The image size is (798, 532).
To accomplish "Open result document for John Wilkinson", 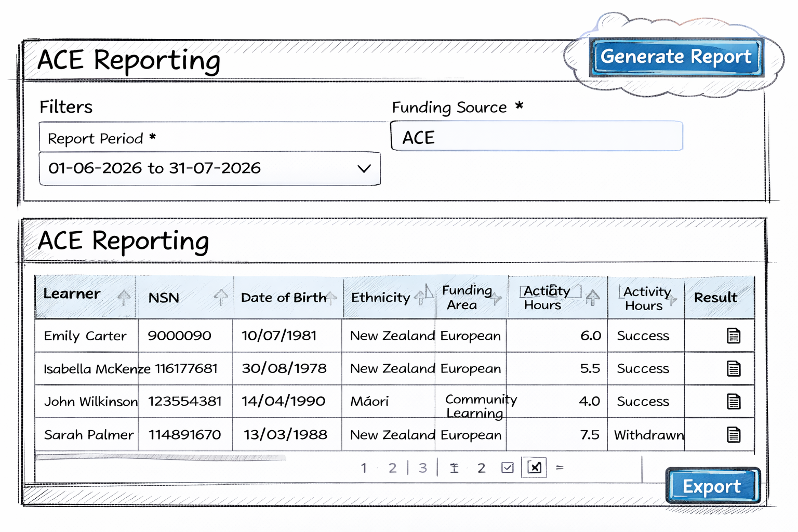I will [x=734, y=402].
